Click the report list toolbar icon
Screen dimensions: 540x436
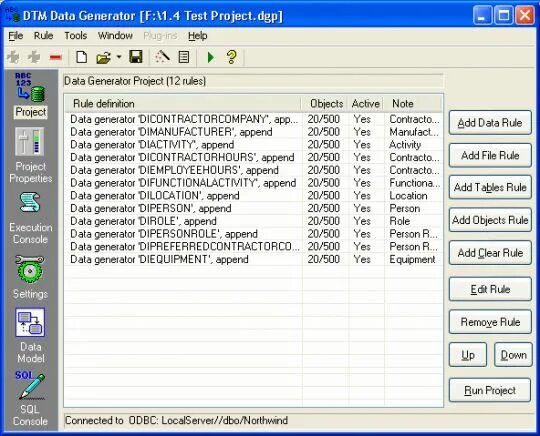click(x=184, y=57)
